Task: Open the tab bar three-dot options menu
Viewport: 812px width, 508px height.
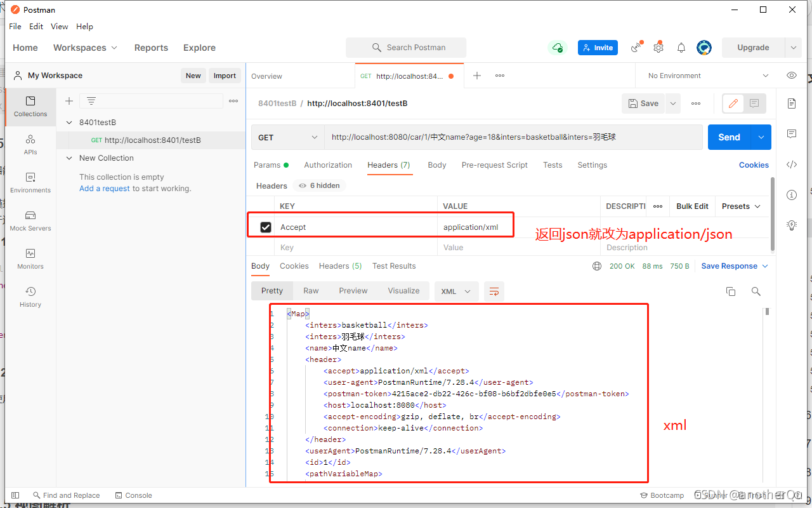Action: tap(500, 76)
